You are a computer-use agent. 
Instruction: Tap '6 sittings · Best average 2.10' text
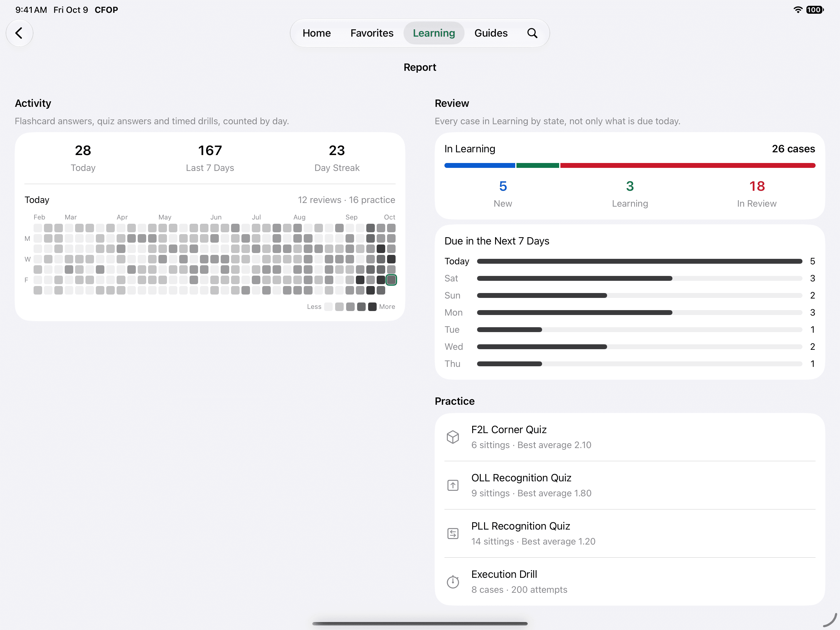coord(531,445)
